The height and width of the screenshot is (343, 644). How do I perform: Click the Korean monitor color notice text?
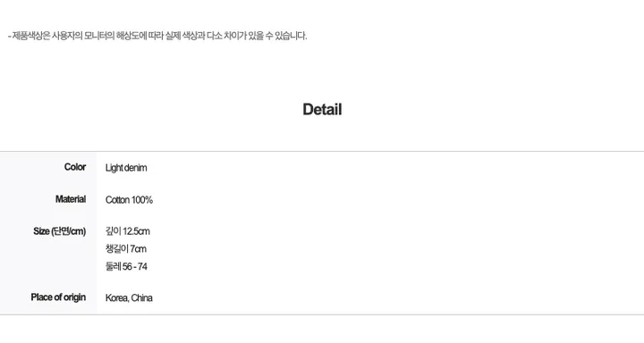157,36
